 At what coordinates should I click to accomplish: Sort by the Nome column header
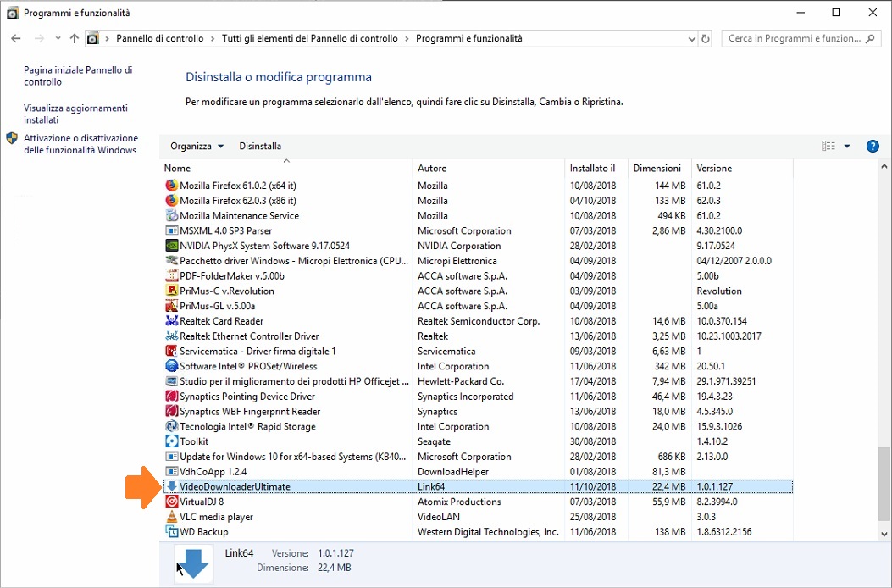[x=286, y=168]
